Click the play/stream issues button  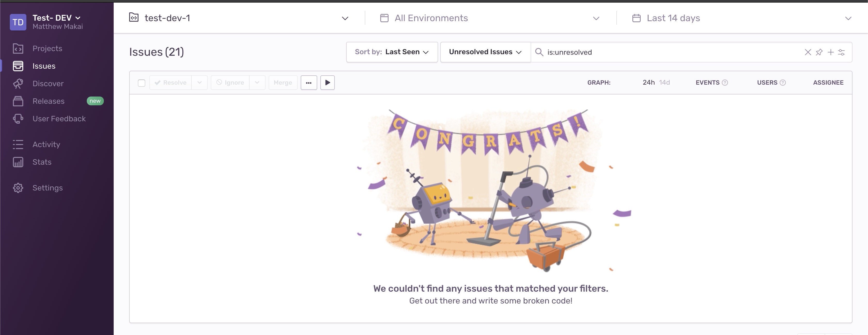(x=327, y=82)
